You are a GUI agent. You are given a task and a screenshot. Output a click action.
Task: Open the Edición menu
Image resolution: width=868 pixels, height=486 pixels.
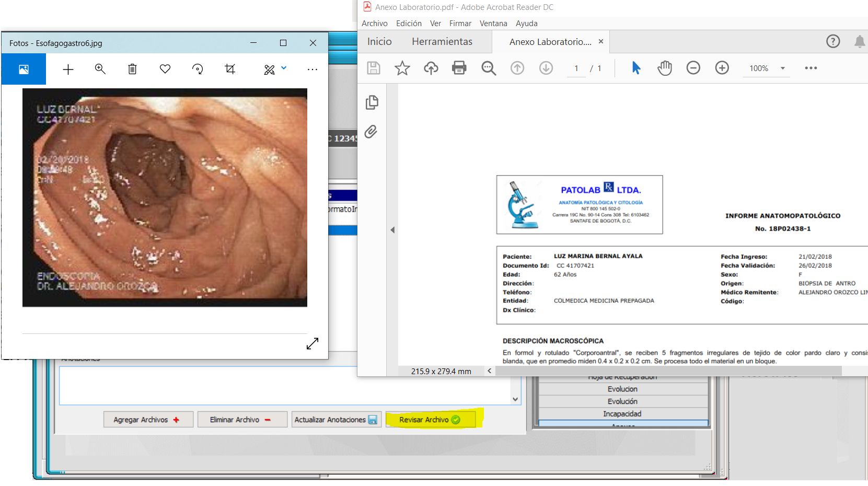coord(409,23)
